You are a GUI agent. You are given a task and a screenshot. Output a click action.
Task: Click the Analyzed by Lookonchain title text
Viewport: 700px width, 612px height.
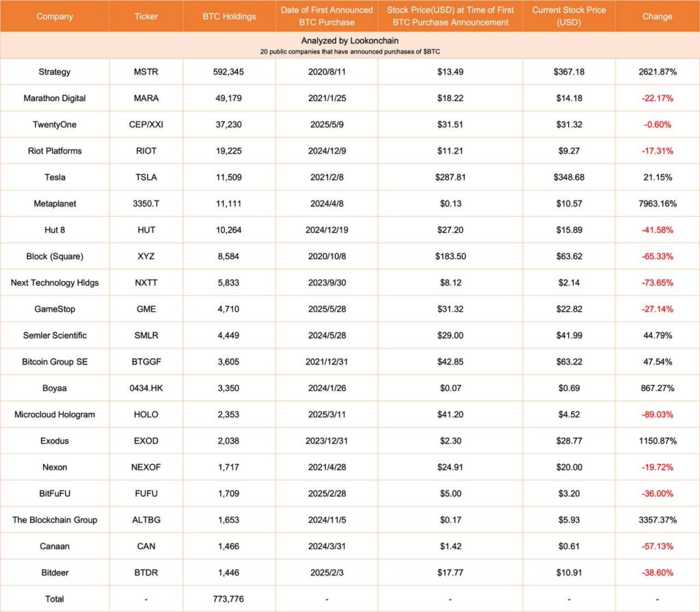[349, 41]
